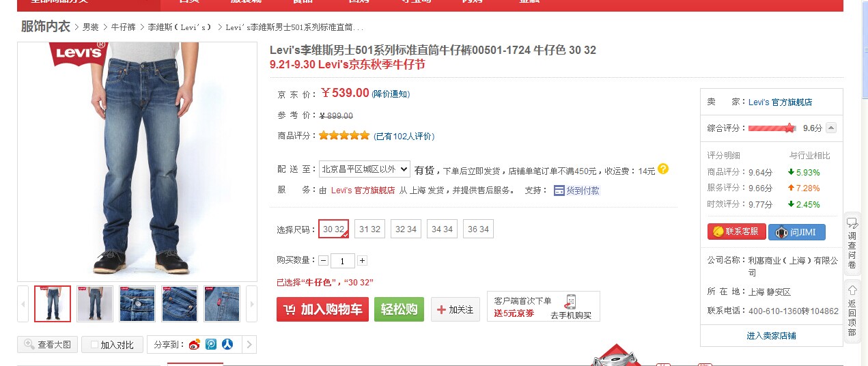Select size 32 34
The image size is (868, 366).
406,229
